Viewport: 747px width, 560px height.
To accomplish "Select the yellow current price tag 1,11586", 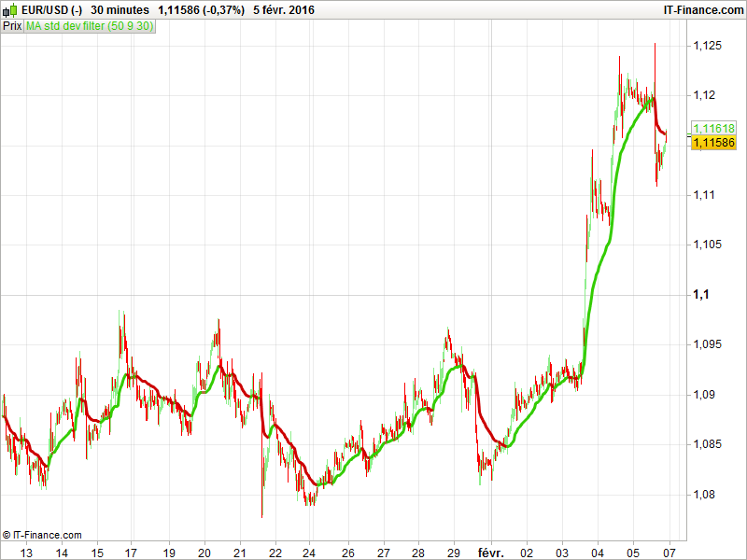I will [x=715, y=142].
